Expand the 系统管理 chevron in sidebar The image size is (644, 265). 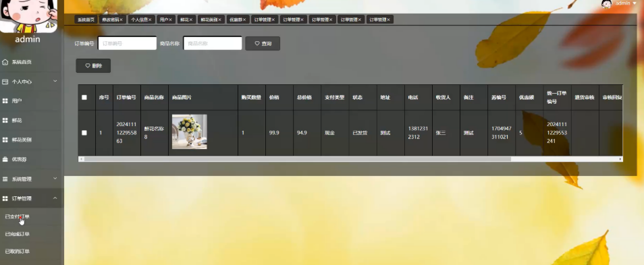[55, 179]
